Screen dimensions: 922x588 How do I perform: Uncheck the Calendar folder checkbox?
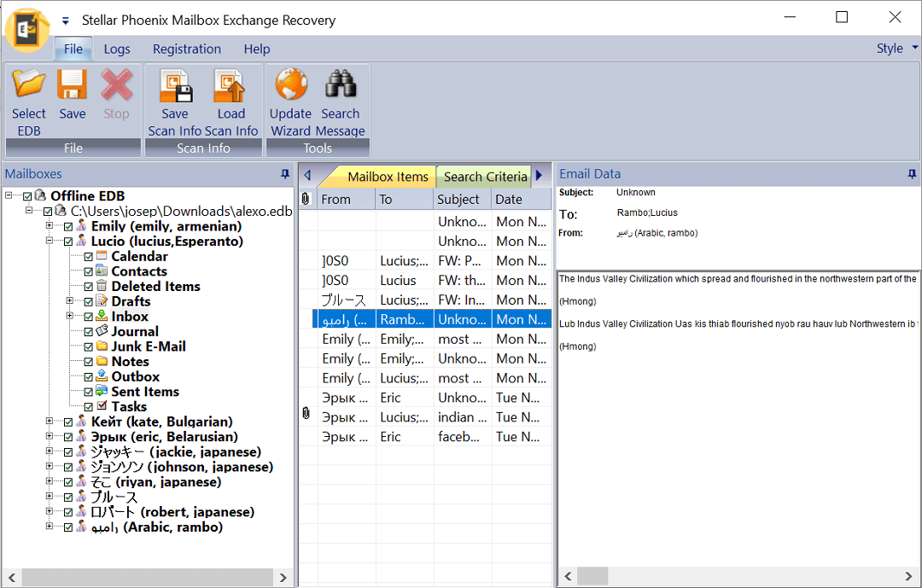(88, 257)
